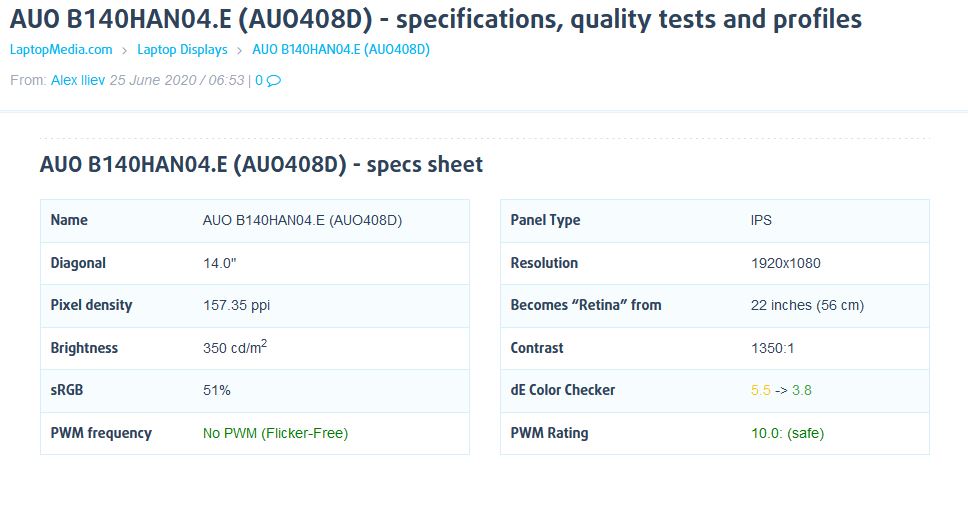
Task: Click the Contrast row label
Action: 537,348
